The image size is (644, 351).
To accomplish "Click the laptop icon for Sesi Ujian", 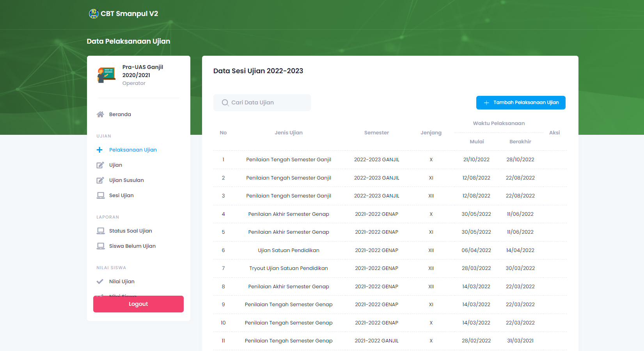I will (x=101, y=196).
